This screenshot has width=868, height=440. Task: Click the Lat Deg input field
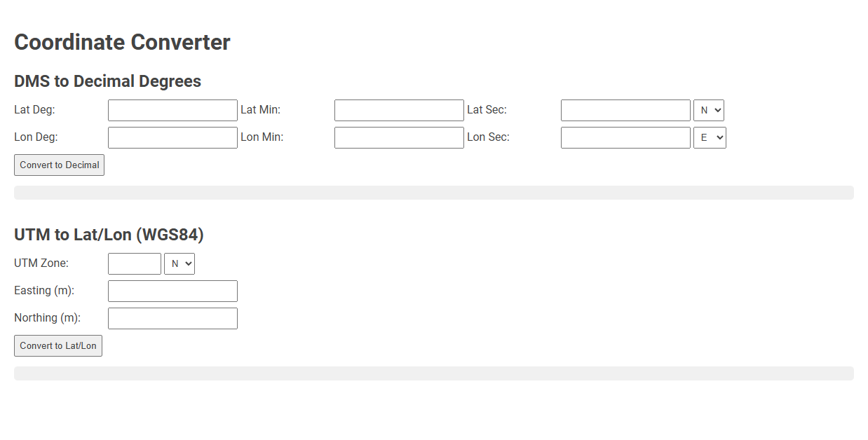click(172, 110)
